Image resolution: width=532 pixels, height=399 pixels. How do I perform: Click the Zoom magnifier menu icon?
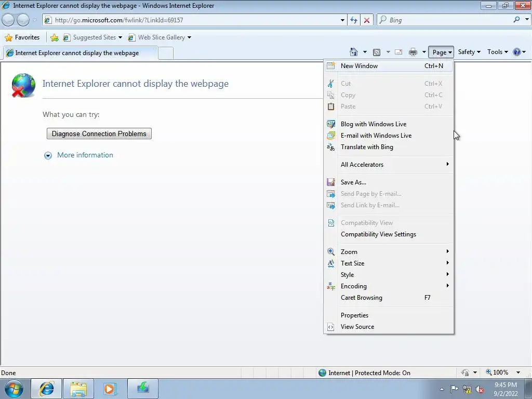point(331,252)
